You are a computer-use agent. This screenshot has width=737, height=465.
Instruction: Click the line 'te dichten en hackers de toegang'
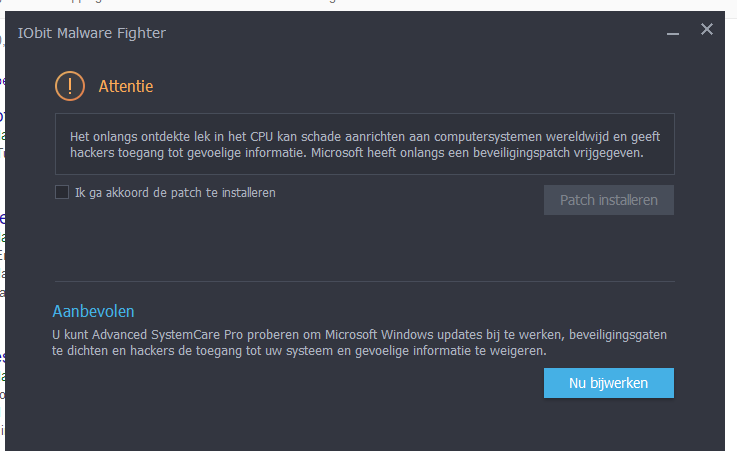[x=299, y=351]
